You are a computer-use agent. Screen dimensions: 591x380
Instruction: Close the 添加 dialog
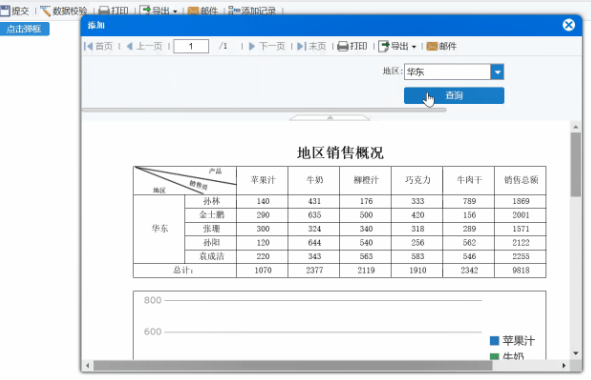[569, 25]
